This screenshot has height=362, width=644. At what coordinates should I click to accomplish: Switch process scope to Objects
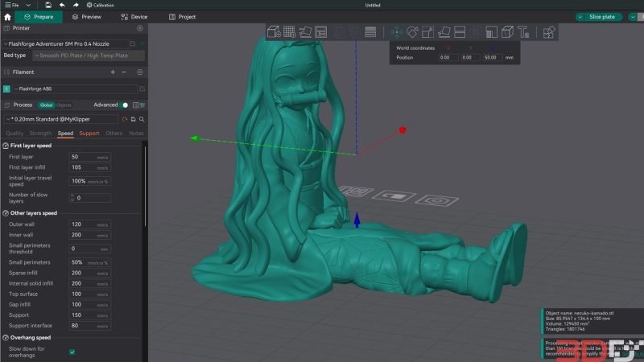click(x=64, y=105)
